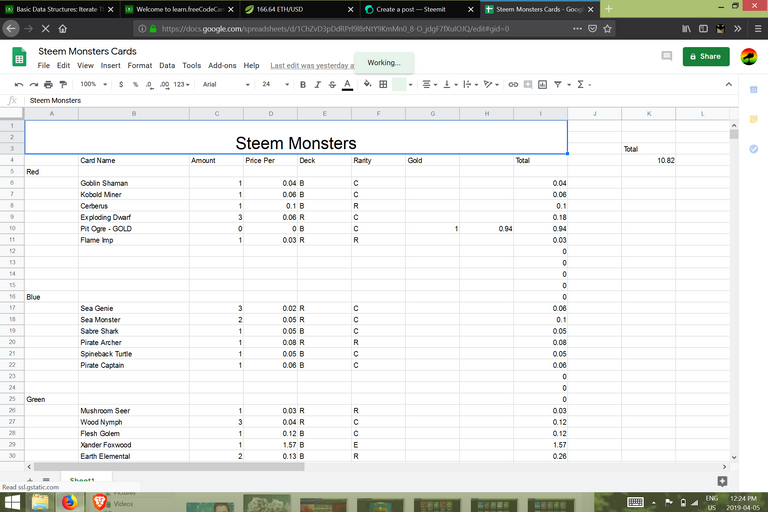Click the Borders icon

coord(383,84)
